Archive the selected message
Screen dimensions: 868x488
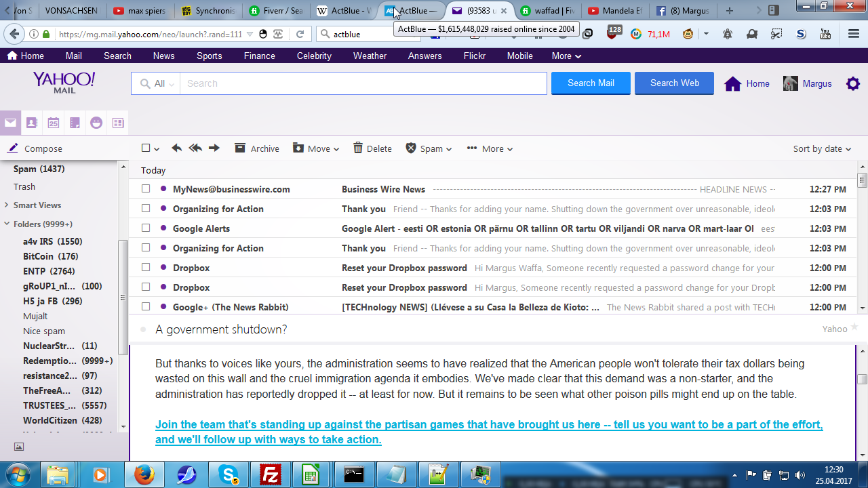(x=257, y=148)
